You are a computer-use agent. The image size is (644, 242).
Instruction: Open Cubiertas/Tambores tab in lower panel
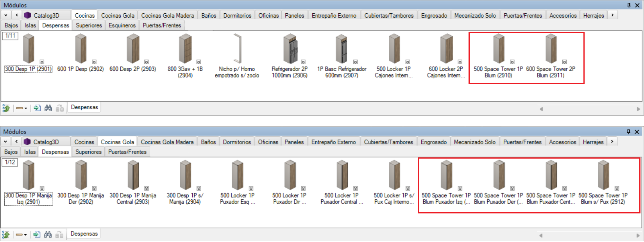tap(388, 142)
